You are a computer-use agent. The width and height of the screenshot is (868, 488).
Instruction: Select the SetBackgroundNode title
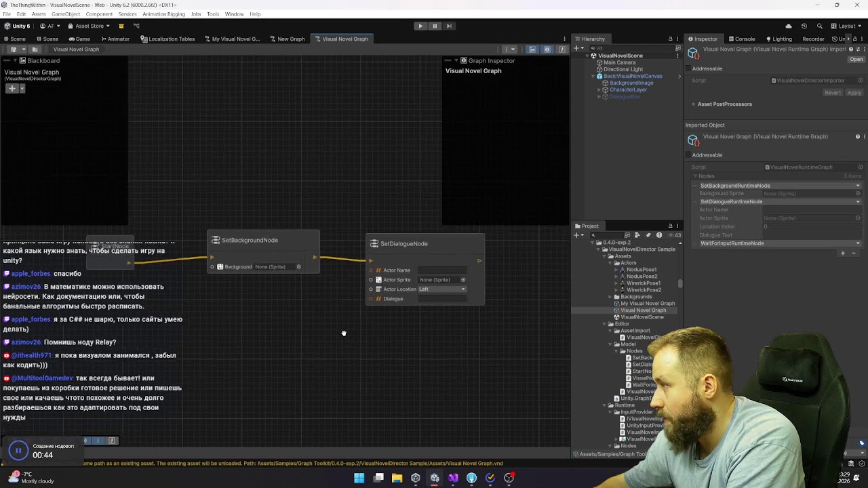(x=250, y=240)
